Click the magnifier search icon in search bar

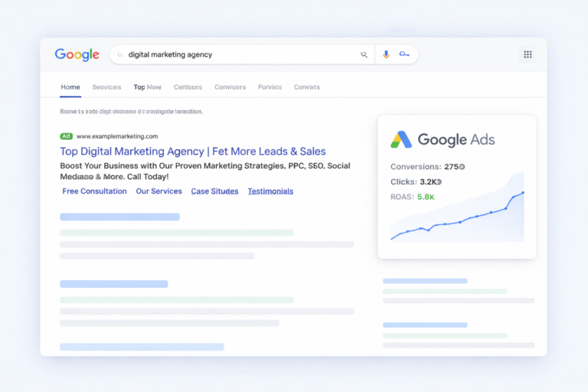tap(364, 54)
